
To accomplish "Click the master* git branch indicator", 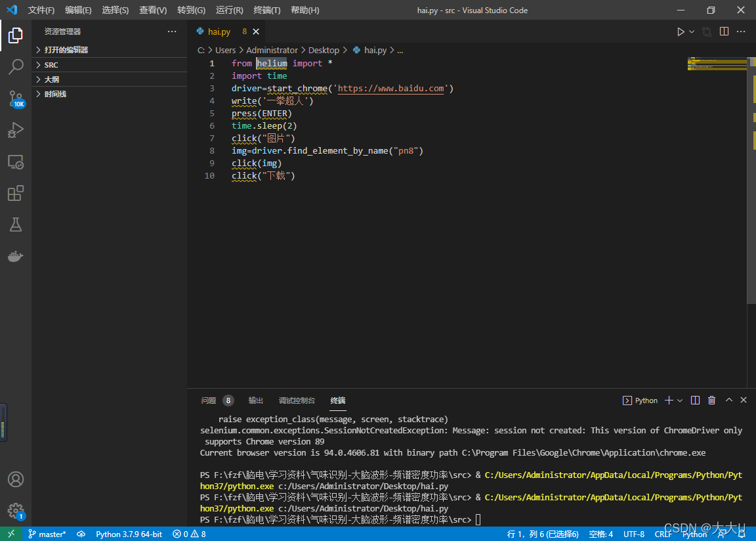I will [47, 534].
